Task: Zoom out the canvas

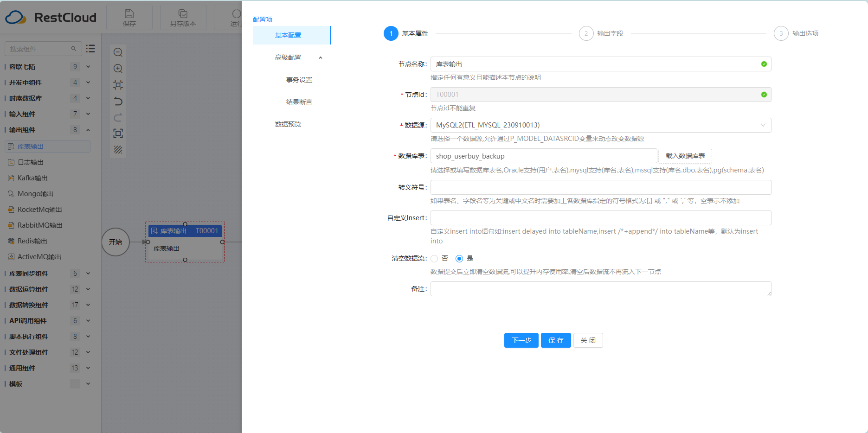Action: [x=118, y=52]
